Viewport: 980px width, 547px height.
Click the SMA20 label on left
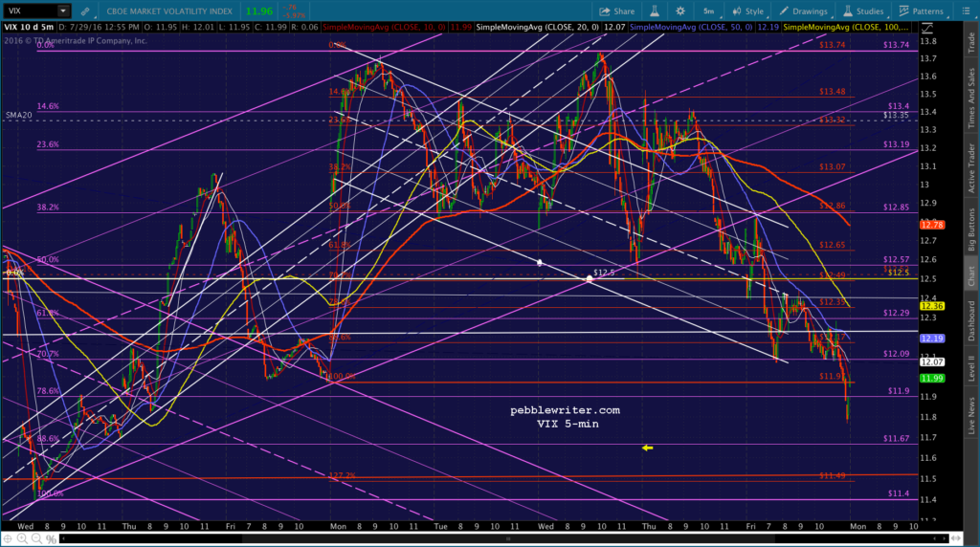(x=18, y=115)
